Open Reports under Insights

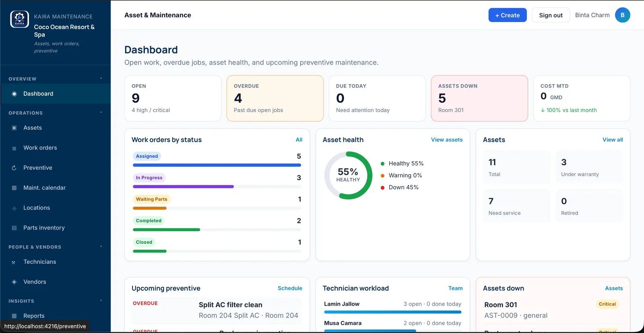tap(56, 316)
